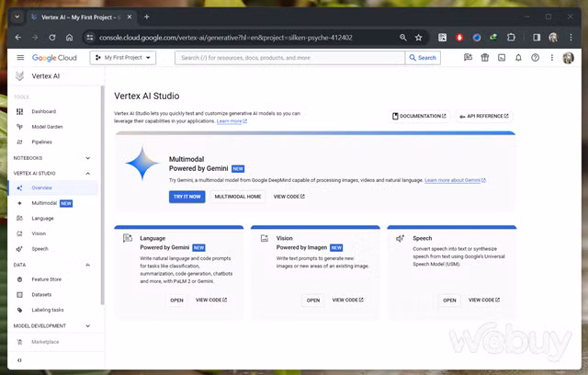The image size is (588, 375).
Task: Open the Documentation link button
Action: (x=419, y=116)
